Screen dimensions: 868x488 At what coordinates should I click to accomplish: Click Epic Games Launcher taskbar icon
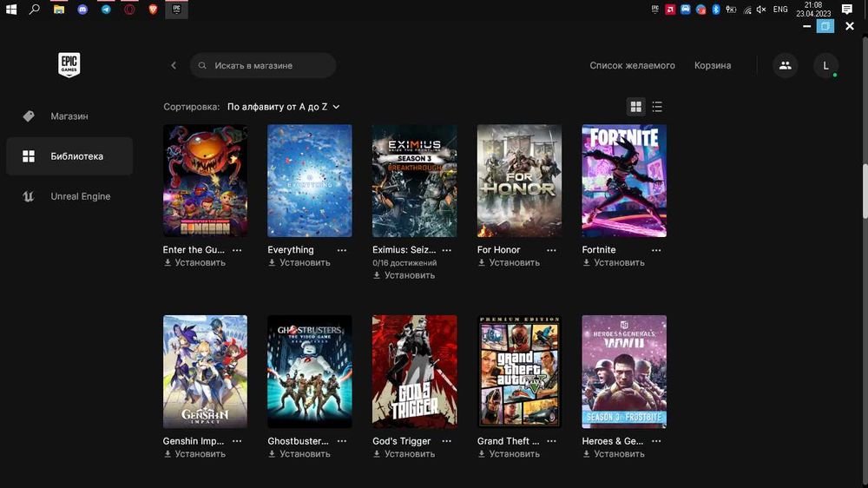tap(176, 9)
